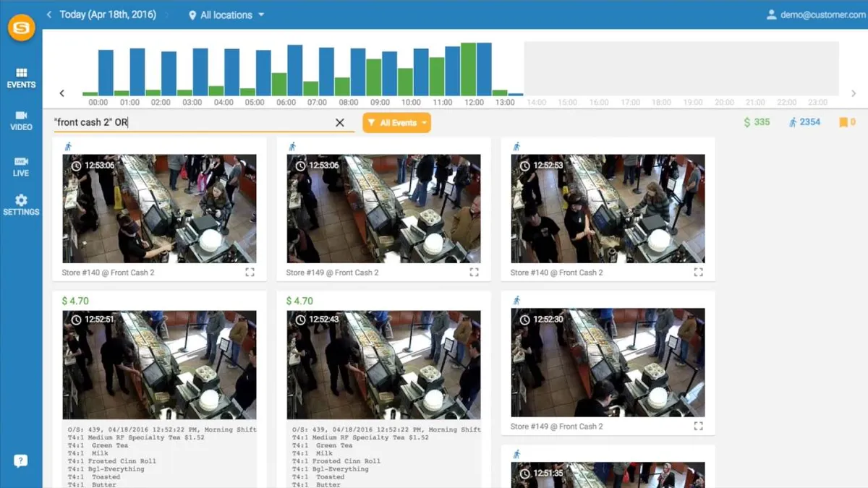Click Store #149 @ Front Cash 2 label under 12:52:30

[556, 427]
